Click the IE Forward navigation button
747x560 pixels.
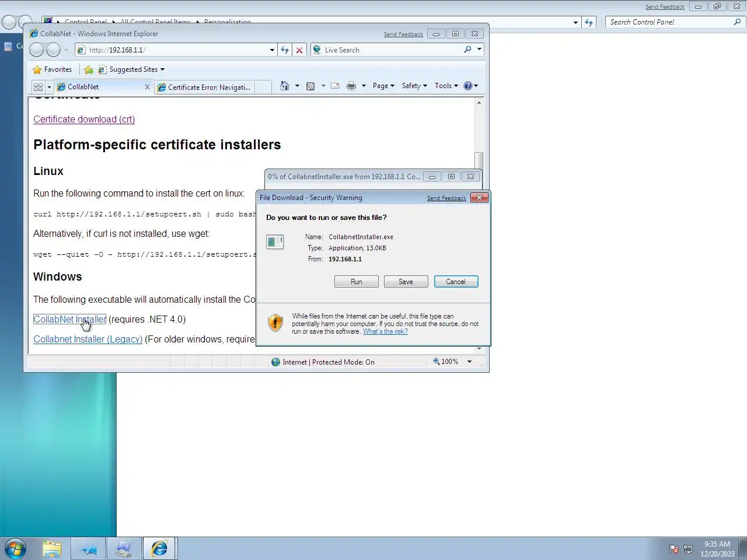point(53,50)
